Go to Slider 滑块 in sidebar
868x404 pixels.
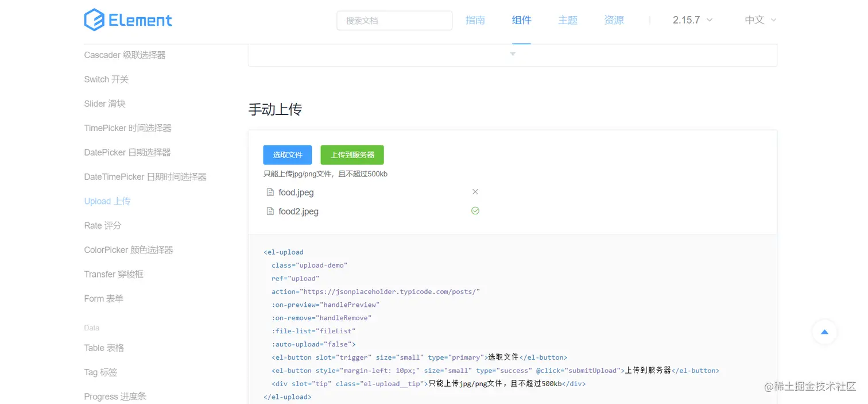click(104, 104)
